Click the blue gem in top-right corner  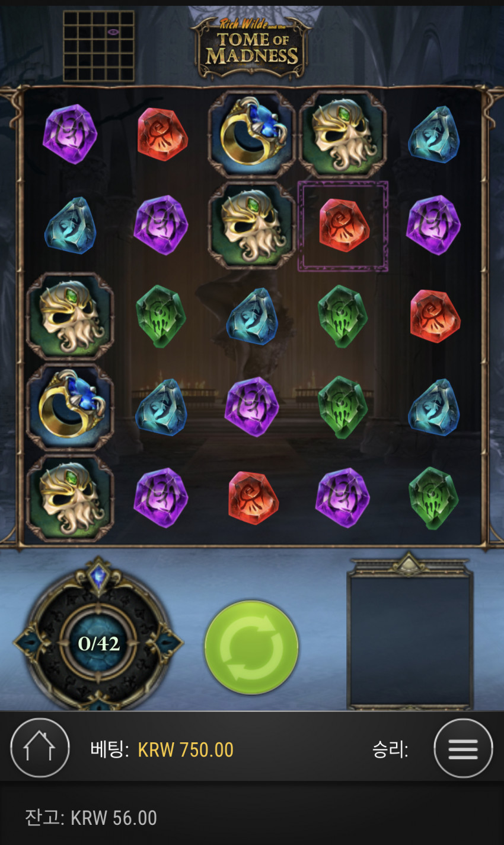(433, 135)
